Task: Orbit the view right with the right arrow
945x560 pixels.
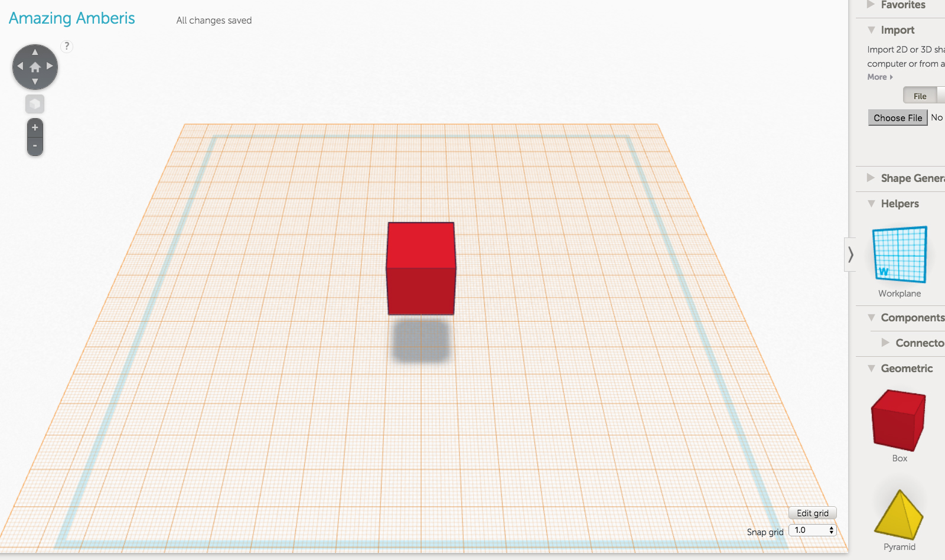Action: click(x=50, y=66)
